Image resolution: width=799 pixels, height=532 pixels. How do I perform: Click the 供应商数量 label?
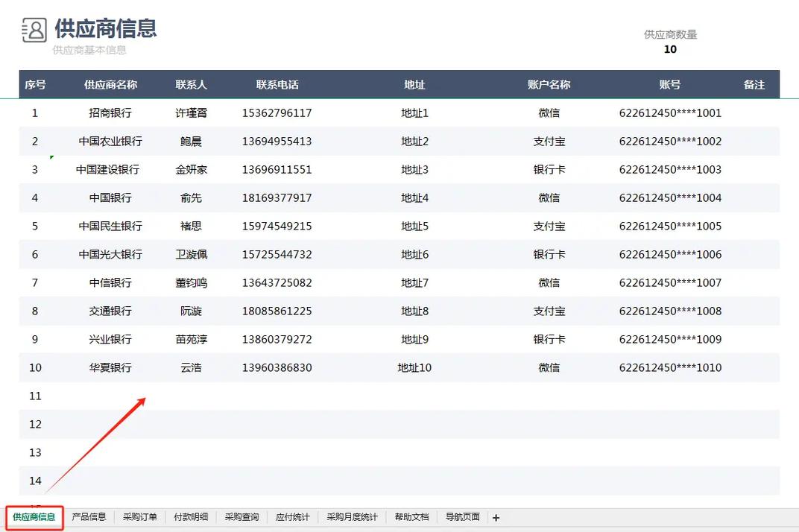pyautogui.click(x=670, y=35)
